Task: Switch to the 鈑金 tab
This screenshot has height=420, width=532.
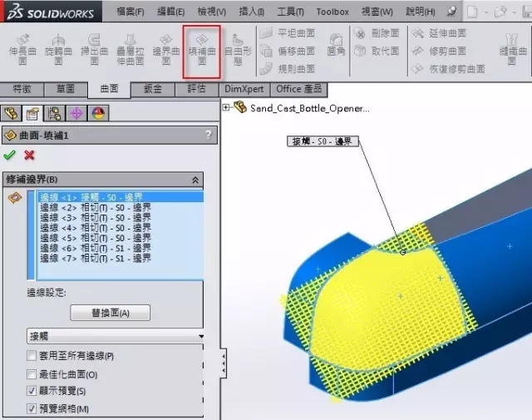Action: (153, 89)
